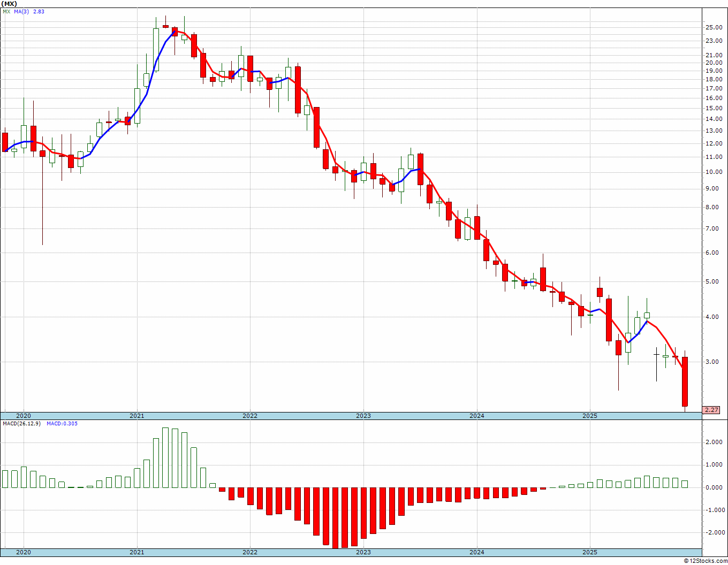This screenshot has width=728, height=565.
Task: Select 2021 on the price chart time axis
Action: (x=136, y=416)
